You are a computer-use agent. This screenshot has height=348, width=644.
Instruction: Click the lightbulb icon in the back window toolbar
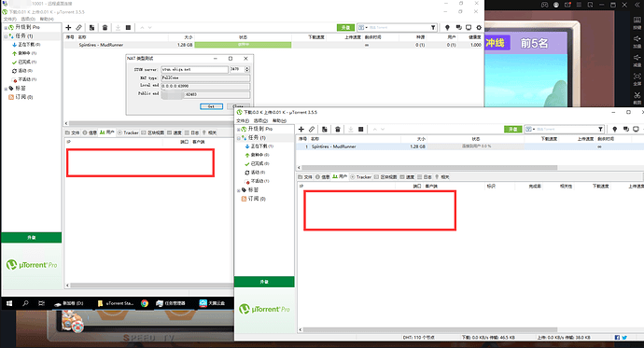click(x=447, y=27)
